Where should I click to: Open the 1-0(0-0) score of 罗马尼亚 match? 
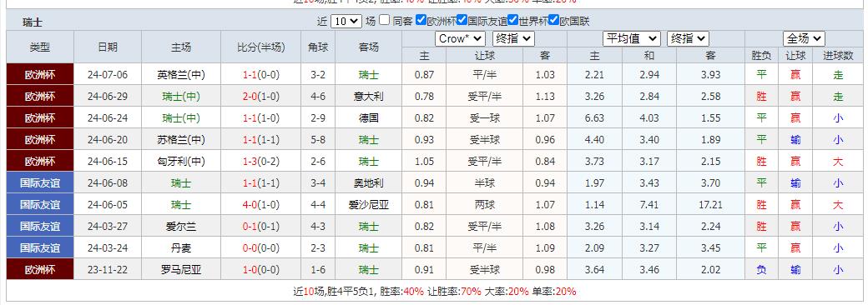point(260,270)
